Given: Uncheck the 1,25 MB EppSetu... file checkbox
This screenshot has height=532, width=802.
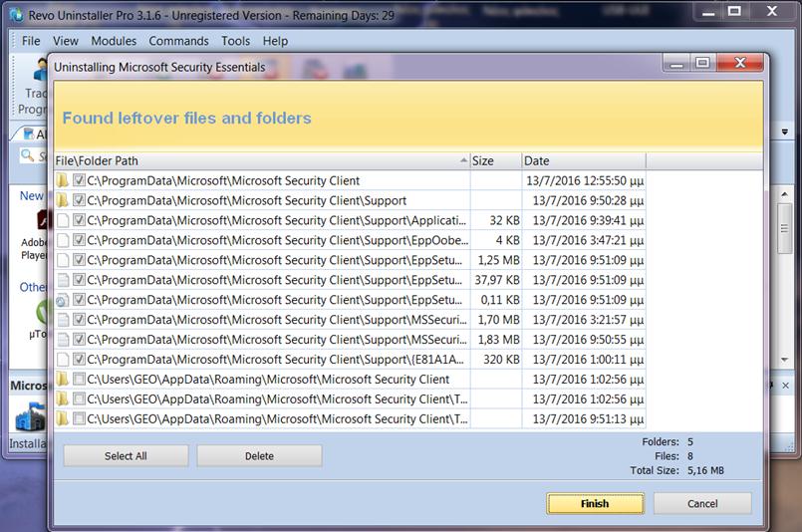Looking at the screenshot, I should coord(79,260).
